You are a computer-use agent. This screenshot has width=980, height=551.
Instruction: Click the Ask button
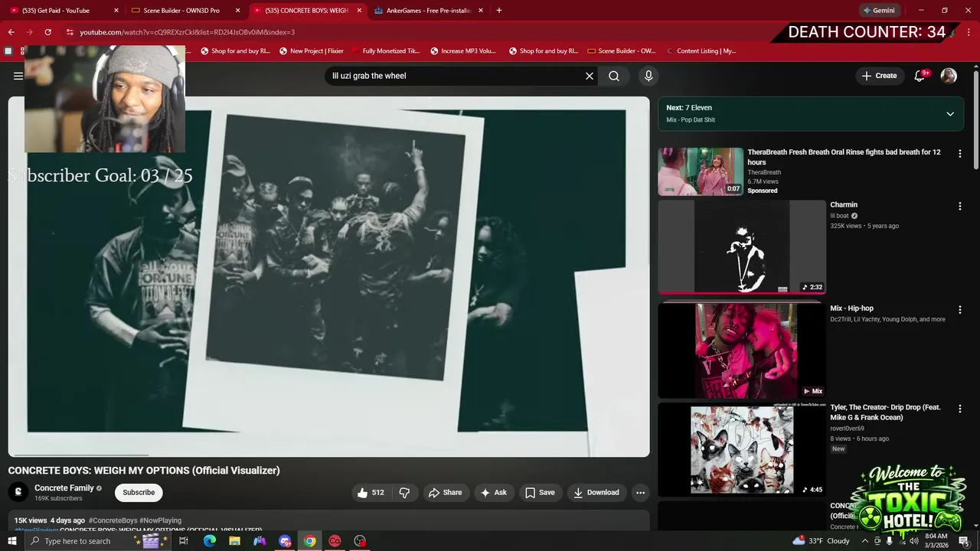493,493
